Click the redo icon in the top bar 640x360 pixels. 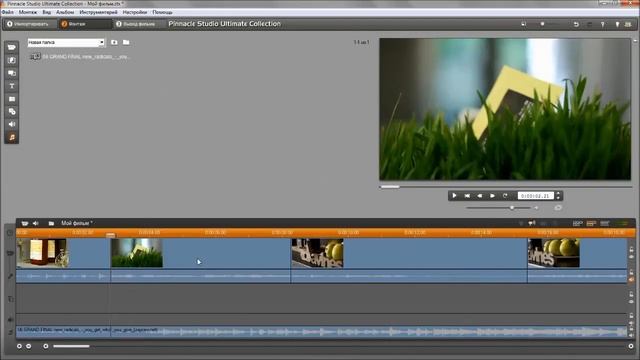(589, 24)
